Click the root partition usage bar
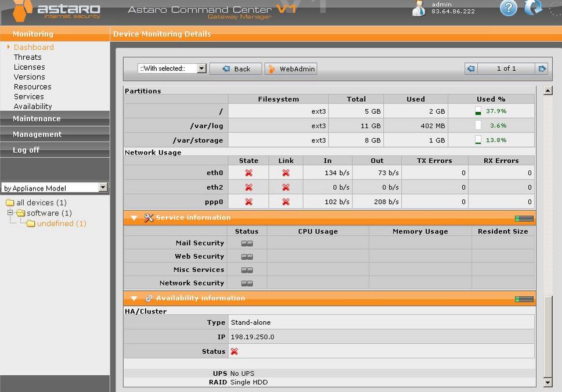Image resolution: width=562 pixels, height=392 pixels. pyautogui.click(x=478, y=111)
